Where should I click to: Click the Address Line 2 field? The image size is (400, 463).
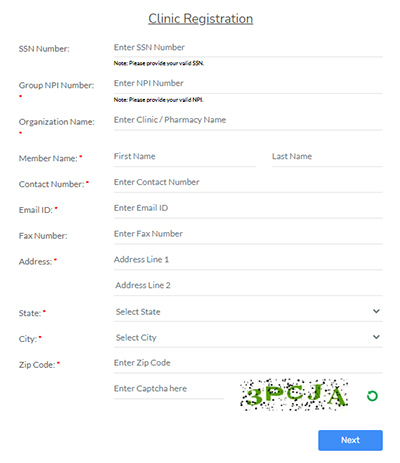(x=248, y=286)
